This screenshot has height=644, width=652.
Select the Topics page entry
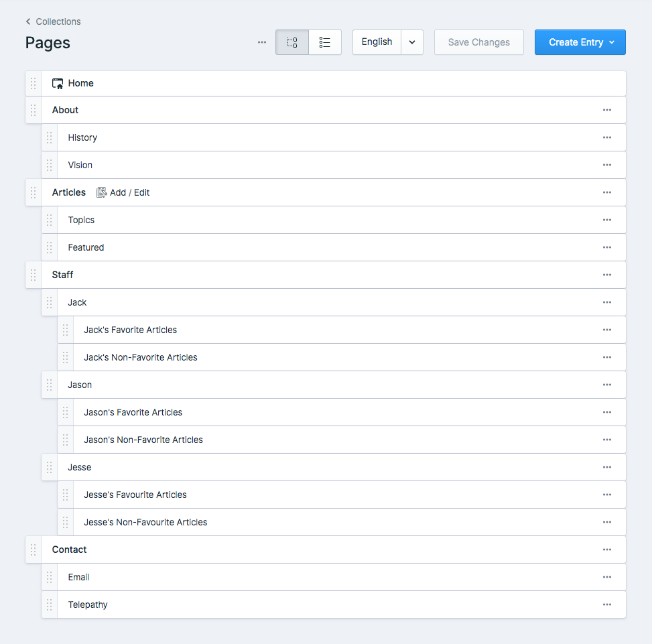81,220
